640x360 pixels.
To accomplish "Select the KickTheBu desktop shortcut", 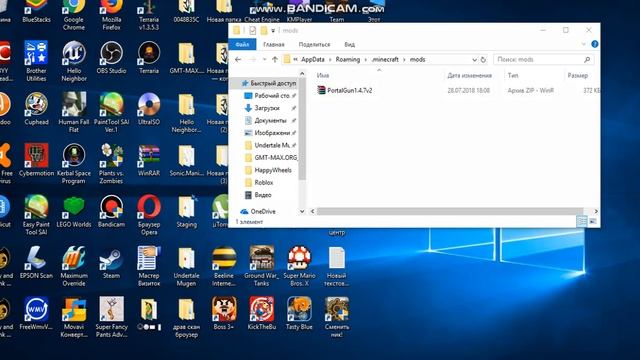I will click(262, 313).
